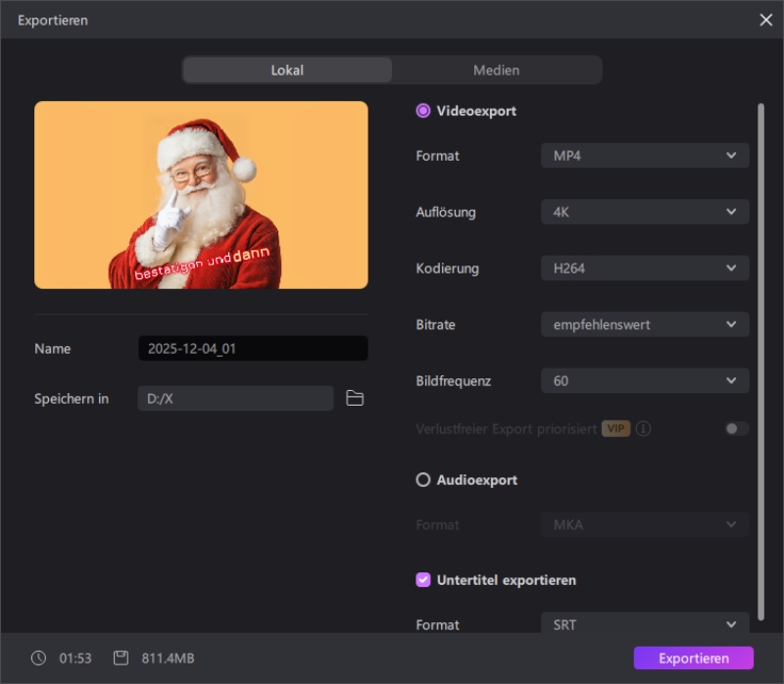Click the Exportieren button
Image resolution: width=784 pixels, height=684 pixels.
(x=693, y=658)
